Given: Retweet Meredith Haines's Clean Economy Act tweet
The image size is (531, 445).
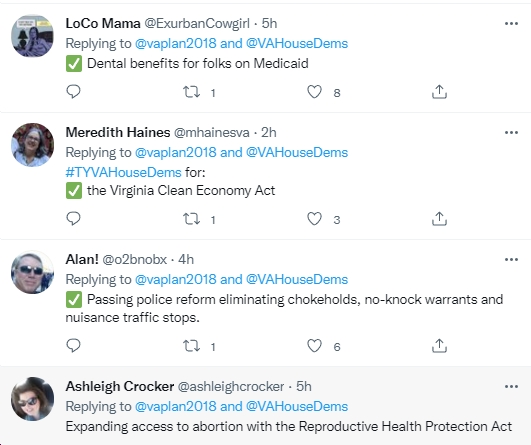Looking at the screenshot, I should click(192, 219).
